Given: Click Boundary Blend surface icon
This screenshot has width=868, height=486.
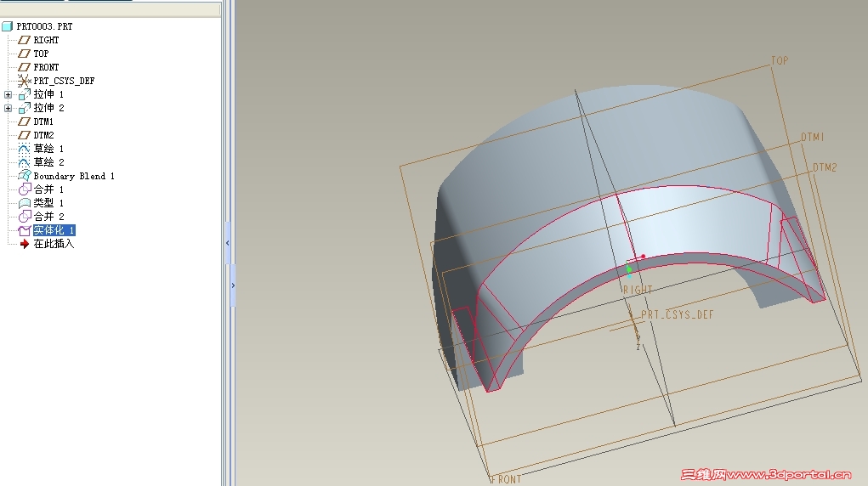Looking at the screenshot, I should [25, 176].
